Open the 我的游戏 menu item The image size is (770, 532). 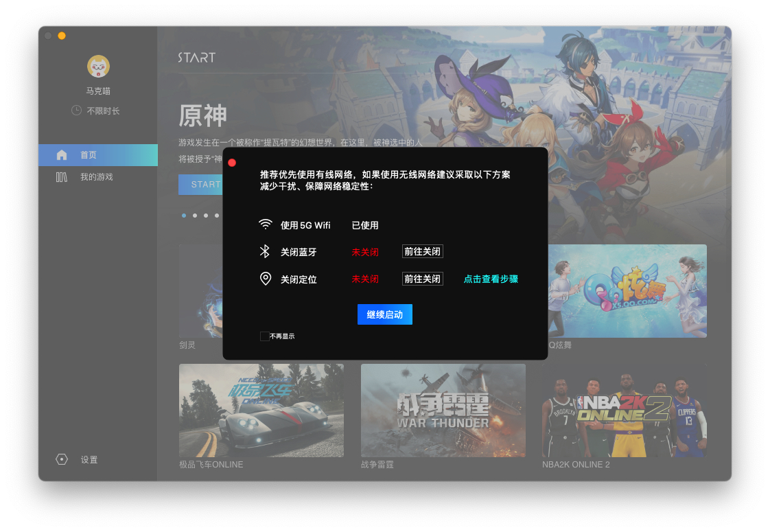96,177
